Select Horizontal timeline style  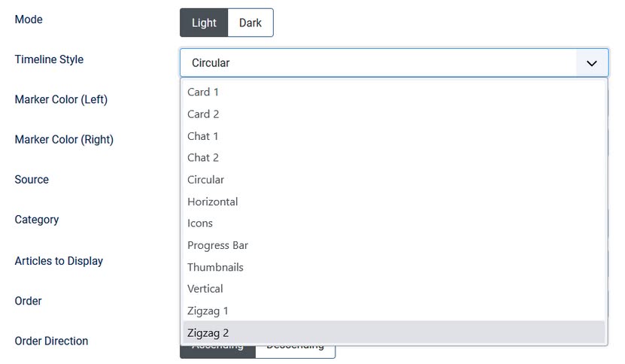213,202
